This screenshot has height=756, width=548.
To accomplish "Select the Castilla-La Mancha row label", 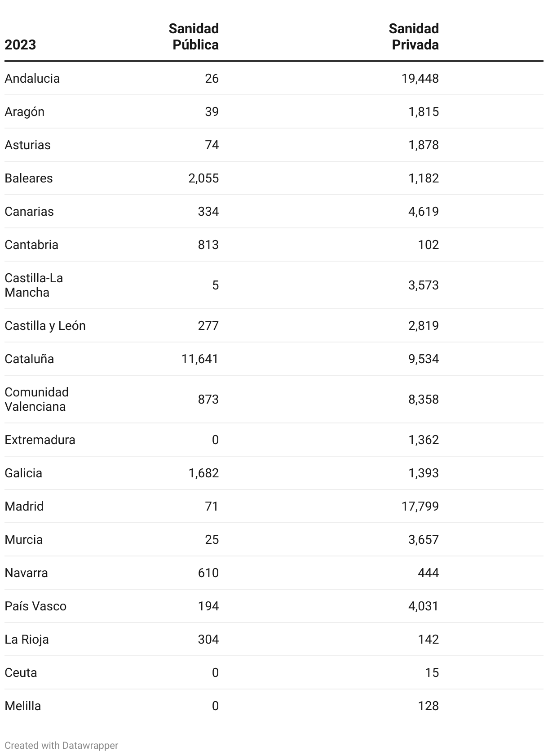I will [34, 285].
